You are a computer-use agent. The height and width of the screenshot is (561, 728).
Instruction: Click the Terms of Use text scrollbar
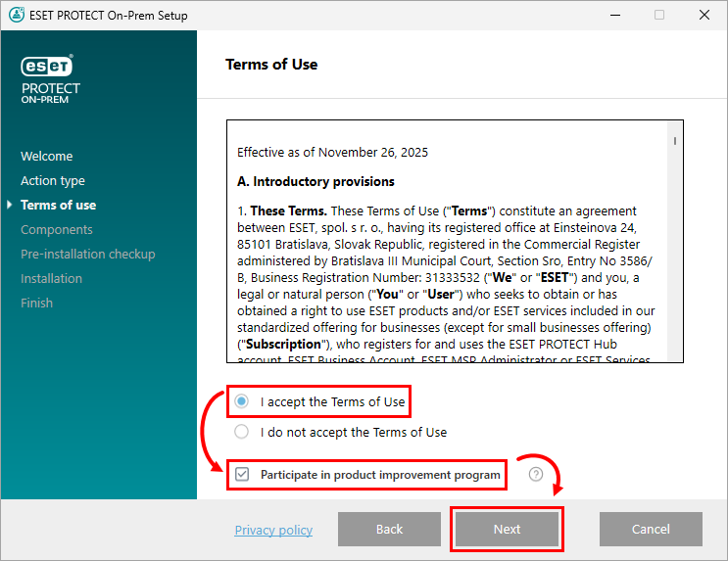pyautogui.click(x=675, y=245)
